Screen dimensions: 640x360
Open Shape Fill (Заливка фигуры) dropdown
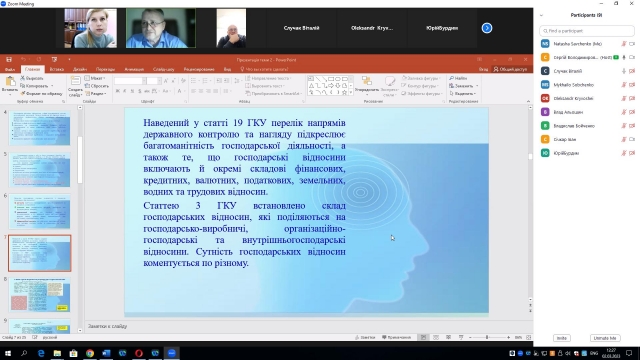(420, 78)
